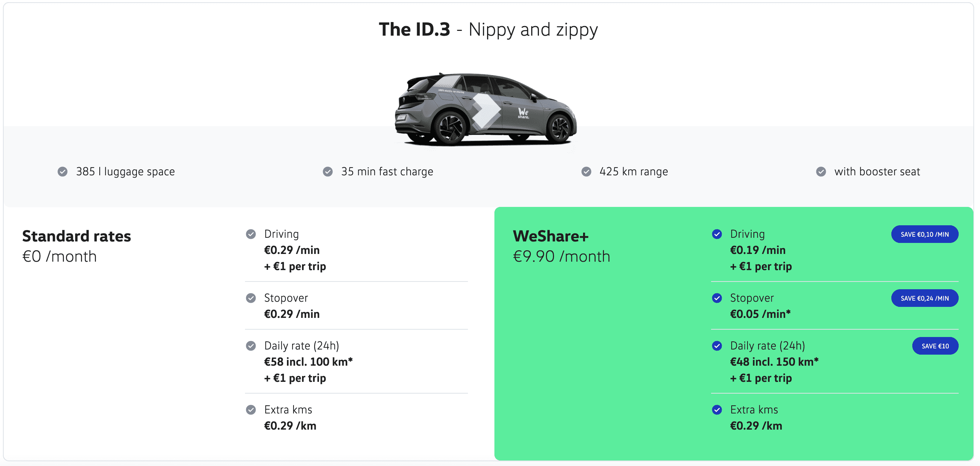
Task: Click the checkmark icon next to 35 min fast charge
Action: coord(327,172)
